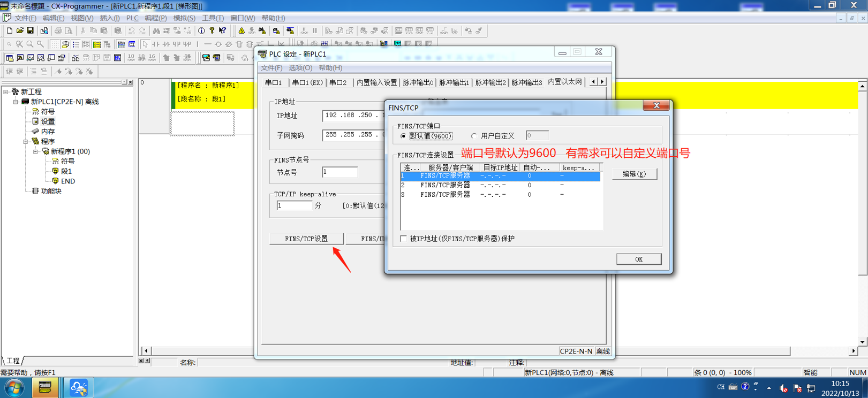This screenshot has height=398, width=868.
Task: Click the ladder editor vertical scrollbar down arrow
Action: click(862, 342)
